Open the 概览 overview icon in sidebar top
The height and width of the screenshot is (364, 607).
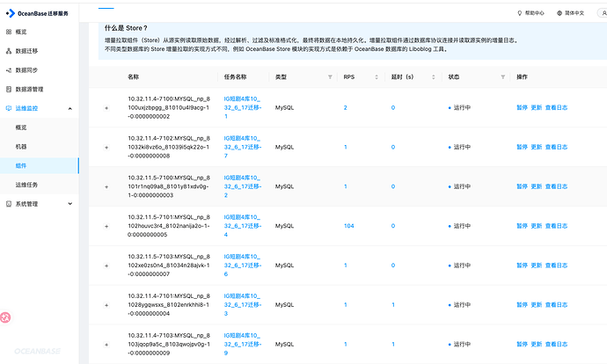(x=9, y=32)
